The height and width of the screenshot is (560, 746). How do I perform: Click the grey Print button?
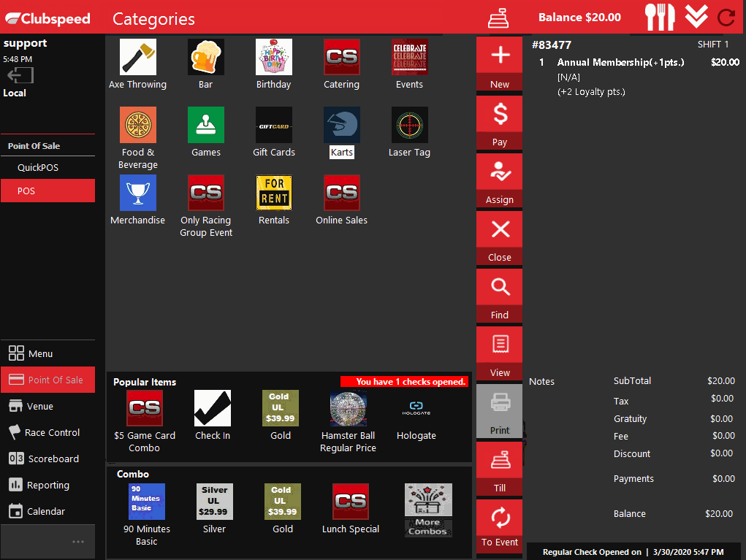point(500,411)
